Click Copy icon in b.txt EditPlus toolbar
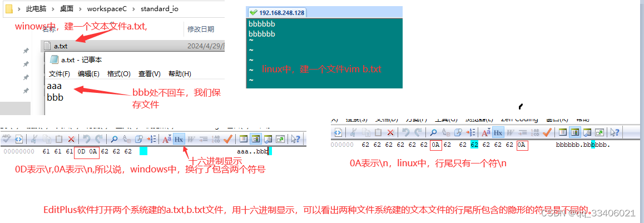 (366, 133)
